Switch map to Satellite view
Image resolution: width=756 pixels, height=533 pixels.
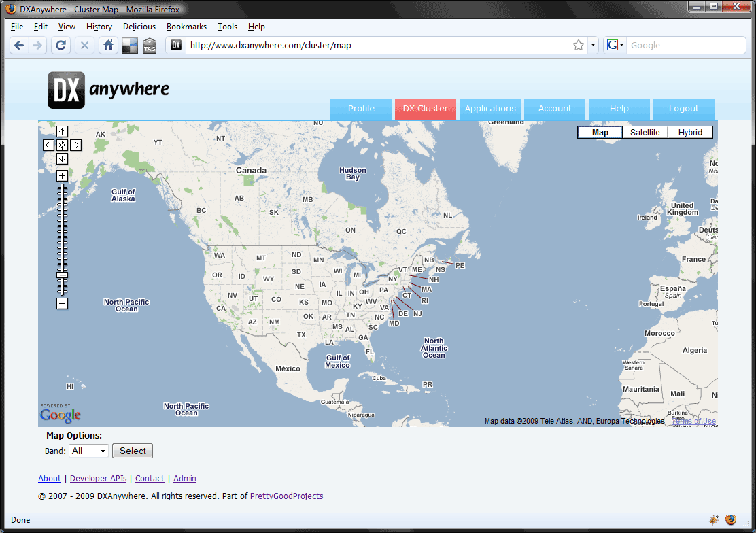[645, 133]
